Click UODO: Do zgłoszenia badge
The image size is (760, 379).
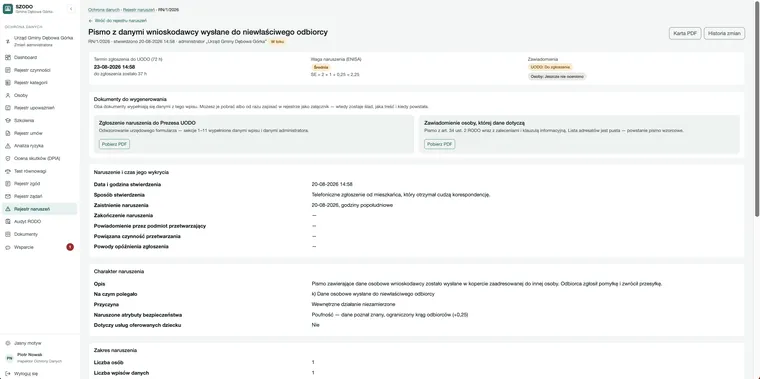[x=550, y=67]
